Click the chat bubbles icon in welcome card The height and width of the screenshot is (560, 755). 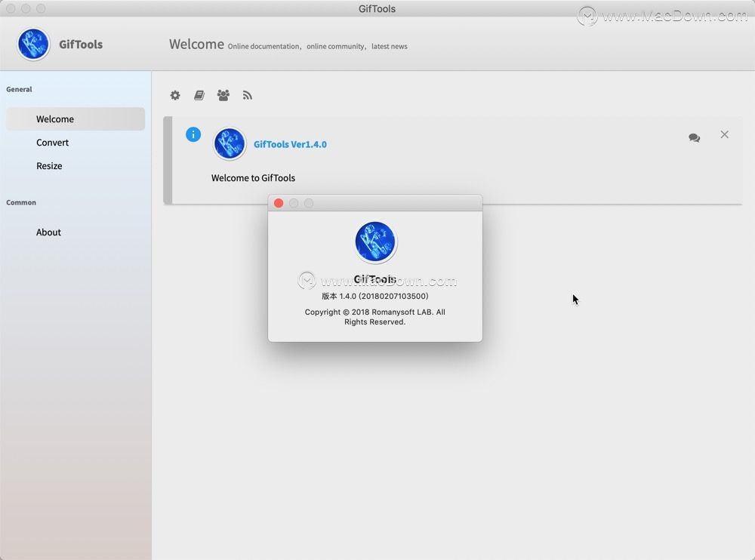[694, 138]
